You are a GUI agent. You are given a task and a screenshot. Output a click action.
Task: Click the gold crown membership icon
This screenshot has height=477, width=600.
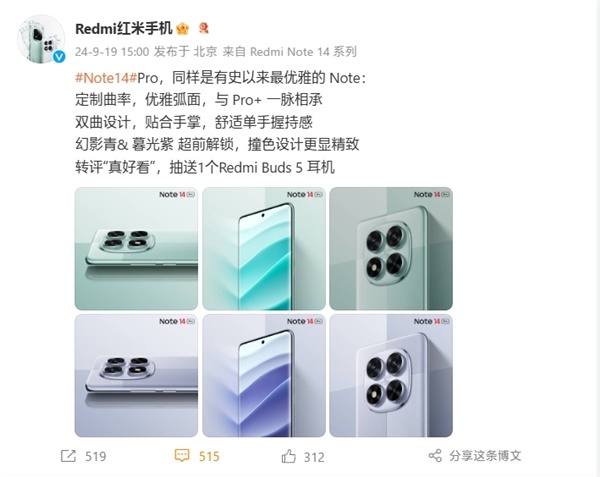click(x=183, y=28)
